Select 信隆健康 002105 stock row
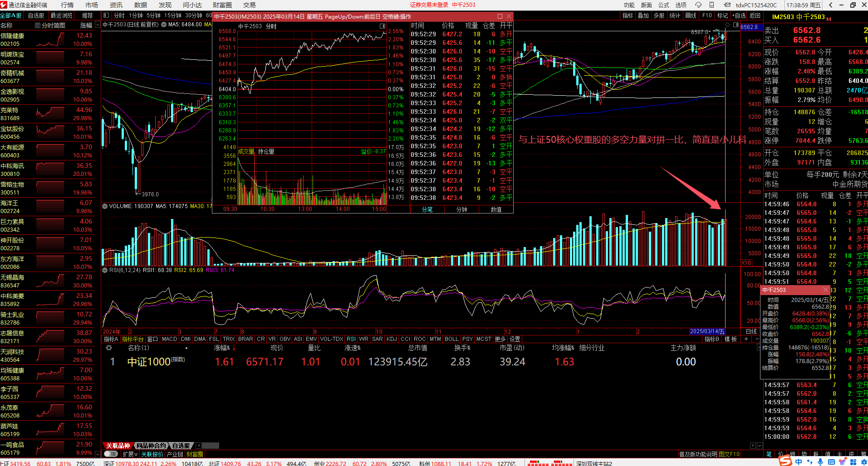The width and height of the screenshot is (868, 466). [47, 40]
